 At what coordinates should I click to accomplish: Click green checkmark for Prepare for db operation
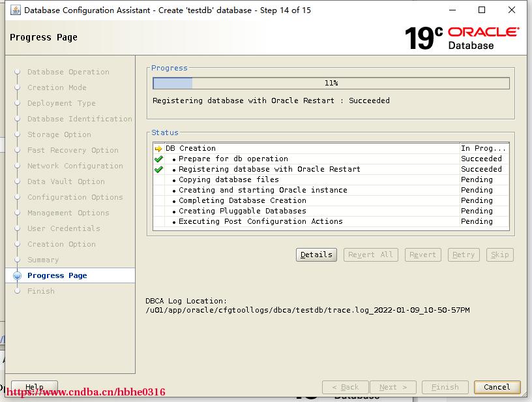pyautogui.click(x=158, y=159)
